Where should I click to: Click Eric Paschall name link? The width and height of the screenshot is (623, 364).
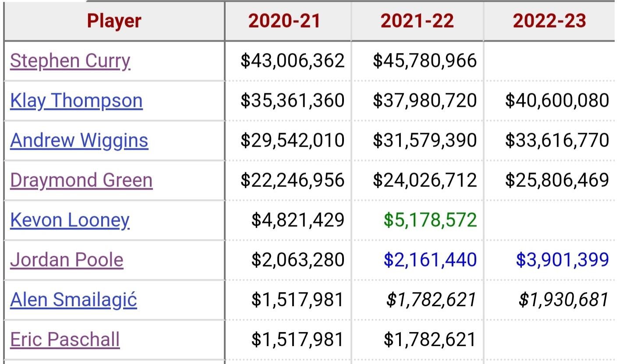tap(65, 340)
